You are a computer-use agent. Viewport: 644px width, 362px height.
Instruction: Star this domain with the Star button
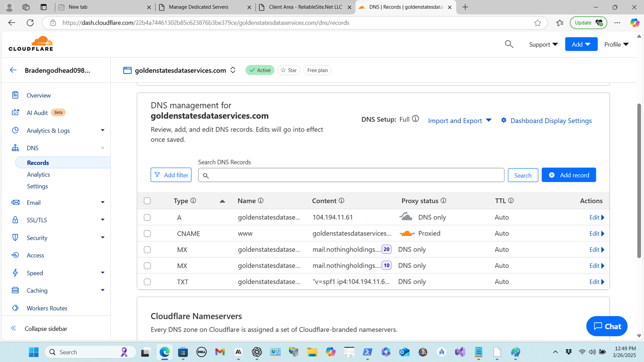(289, 70)
